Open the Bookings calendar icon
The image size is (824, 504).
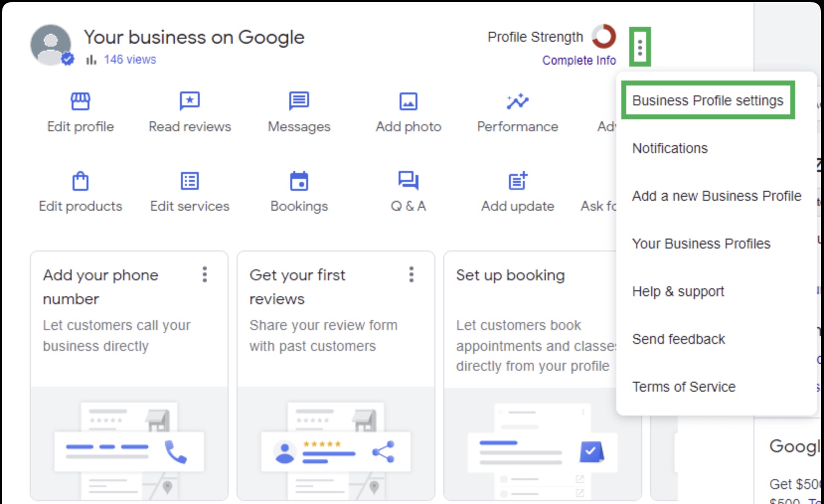299,181
